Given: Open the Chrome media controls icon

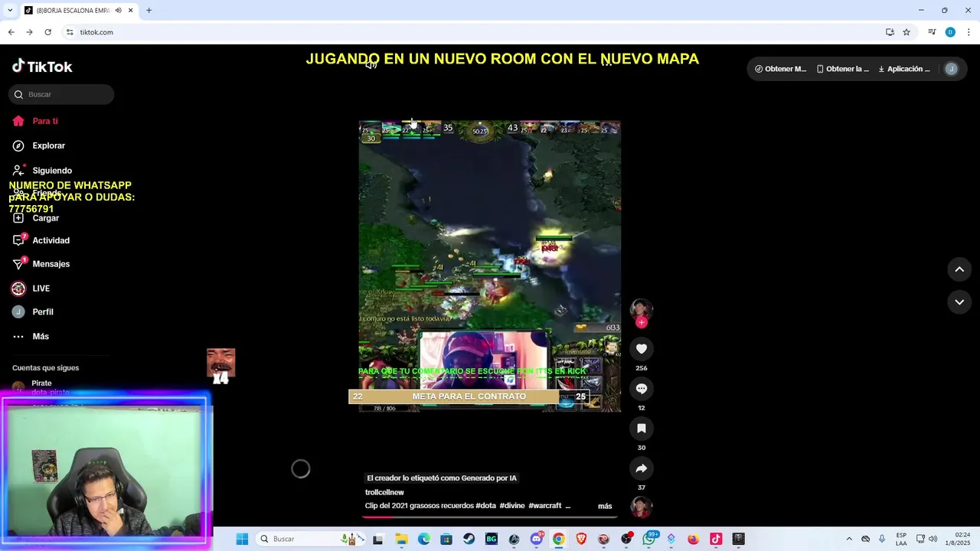Looking at the screenshot, I should (932, 32).
